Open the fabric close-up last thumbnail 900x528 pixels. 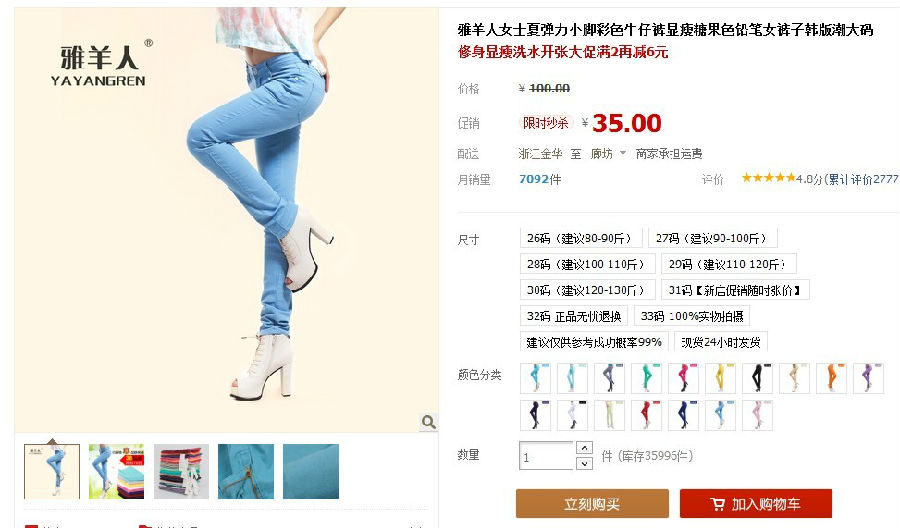point(311,471)
